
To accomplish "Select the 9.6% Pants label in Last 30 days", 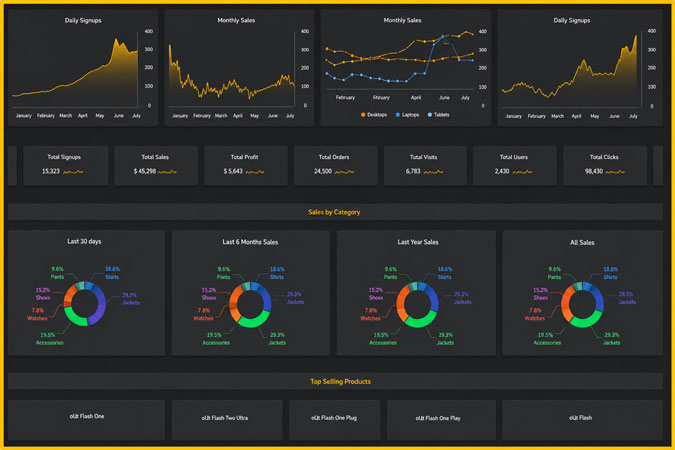I will [x=57, y=273].
